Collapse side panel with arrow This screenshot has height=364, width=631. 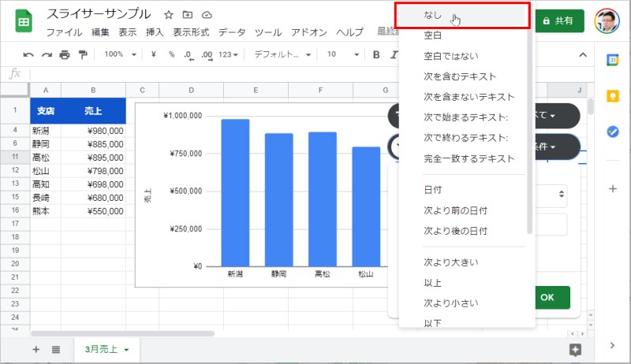612,346
